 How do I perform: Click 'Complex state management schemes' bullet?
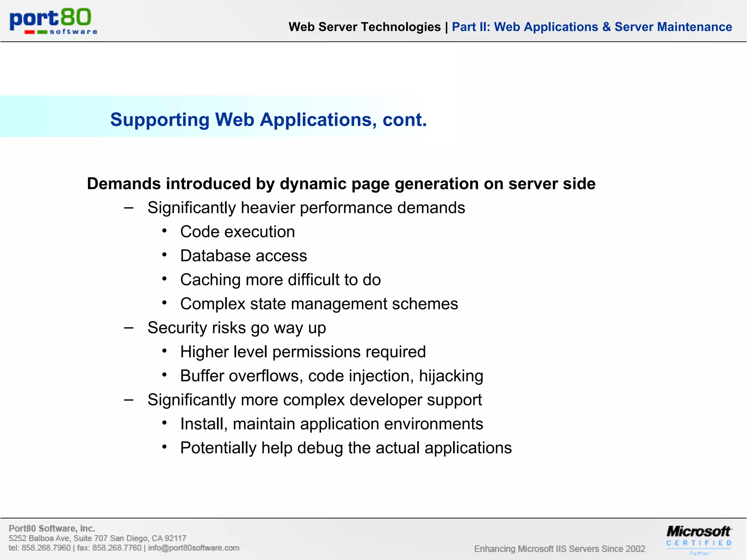319,304
